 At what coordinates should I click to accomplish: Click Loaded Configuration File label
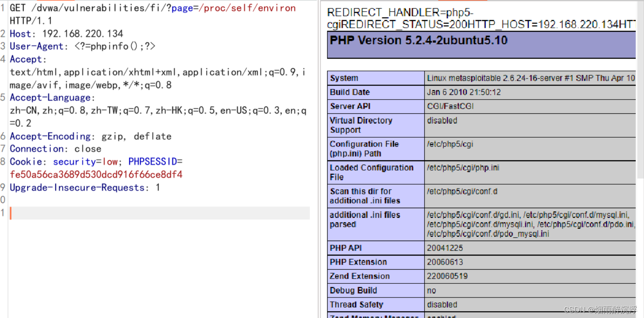pyautogui.click(x=372, y=172)
